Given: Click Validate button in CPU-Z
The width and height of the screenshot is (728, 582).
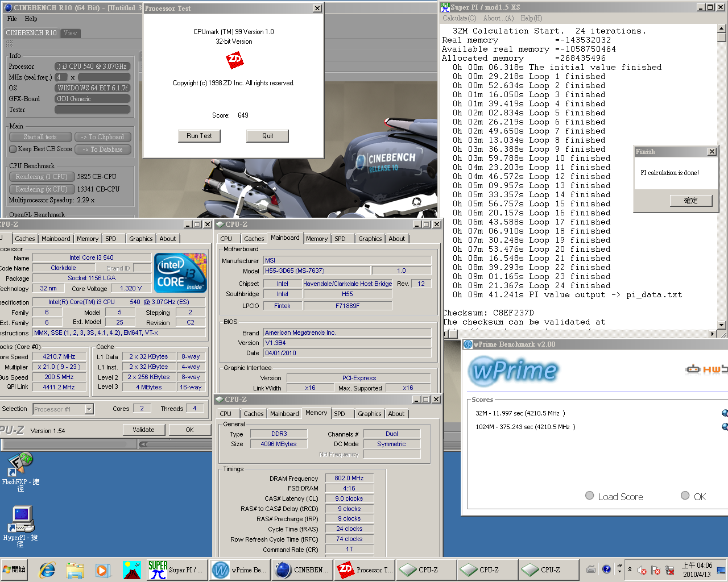Looking at the screenshot, I should click(143, 430).
